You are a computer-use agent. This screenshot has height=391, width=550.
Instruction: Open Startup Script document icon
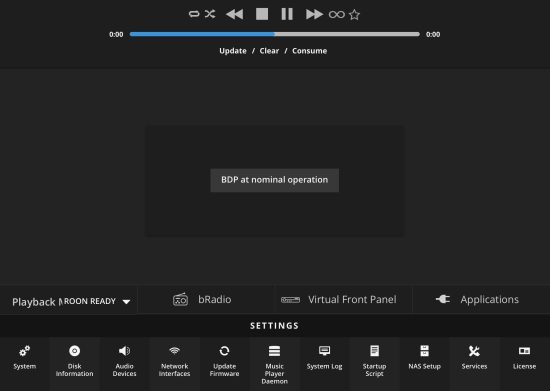click(x=375, y=351)
